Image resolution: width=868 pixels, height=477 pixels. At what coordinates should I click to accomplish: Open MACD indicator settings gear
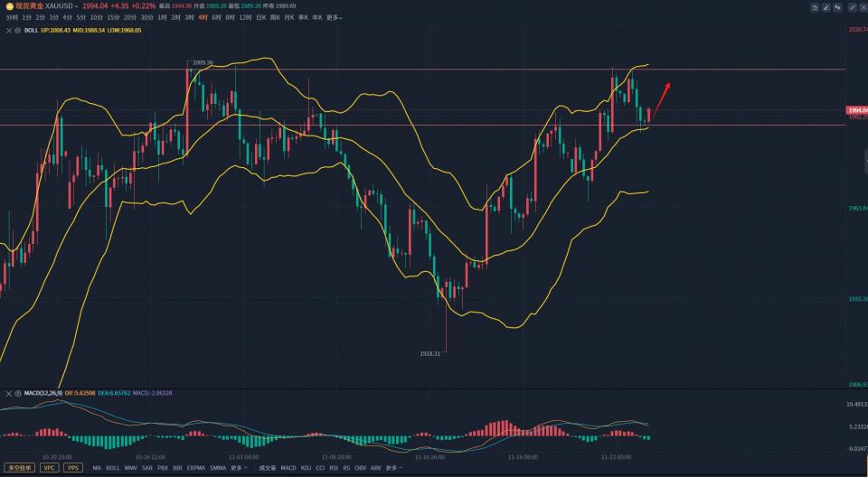(x=16, y=393)
